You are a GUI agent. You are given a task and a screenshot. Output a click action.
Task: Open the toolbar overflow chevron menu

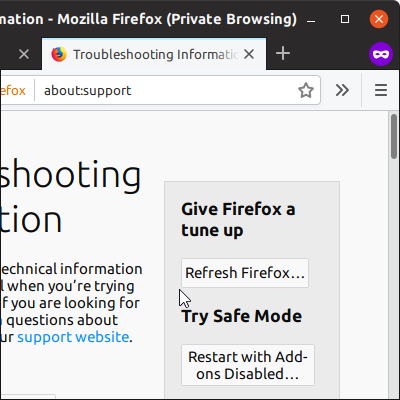point(342,90)
